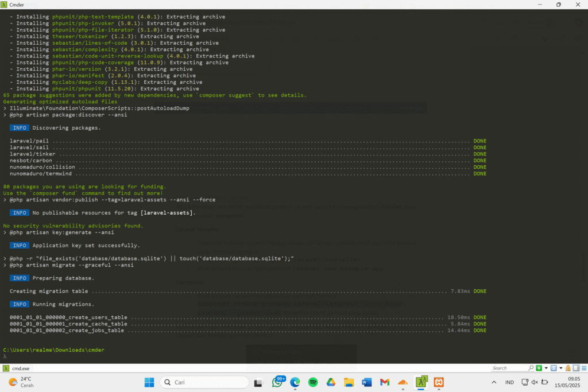Open Google Drive taskbar icon

pyautogui.click(x=331, y=382)
